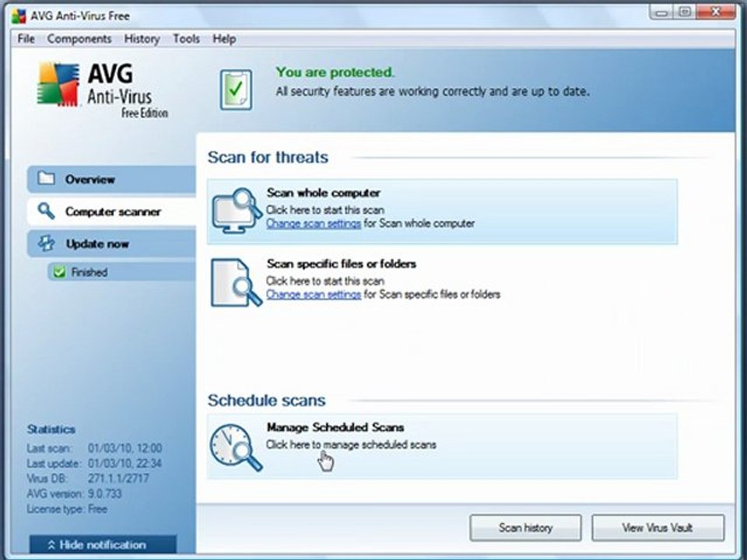Click the Finished update status row
The image size is (747, 560).
[121, 272]
